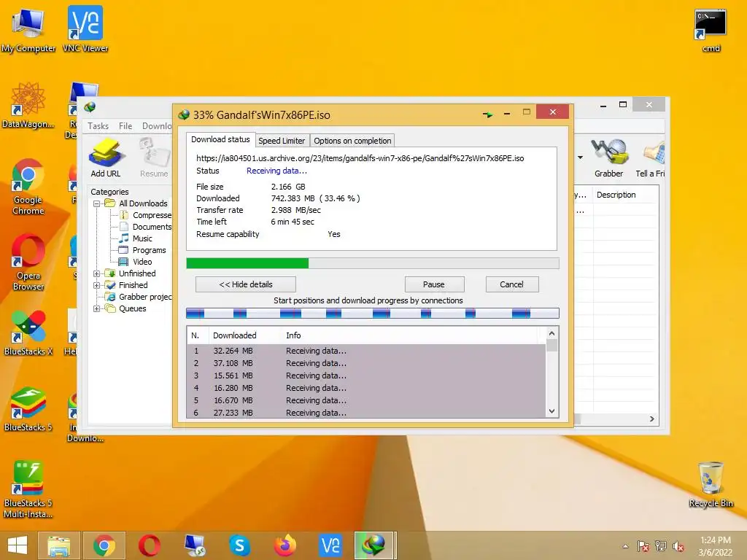Pause the download

[434, 284]
